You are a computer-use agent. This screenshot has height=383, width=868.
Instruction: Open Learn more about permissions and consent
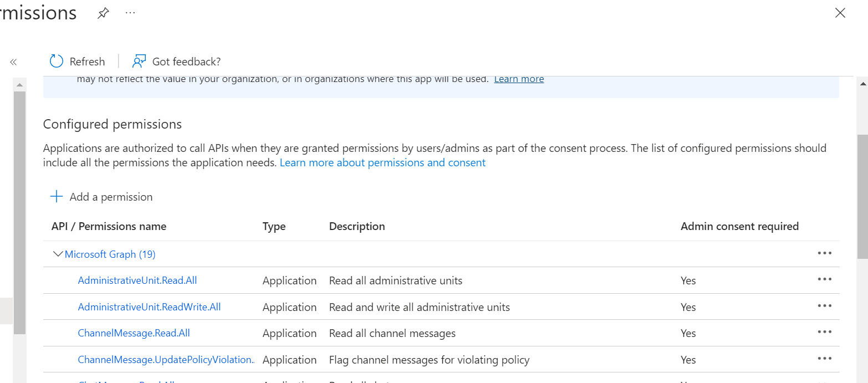[x=382, y=162]
